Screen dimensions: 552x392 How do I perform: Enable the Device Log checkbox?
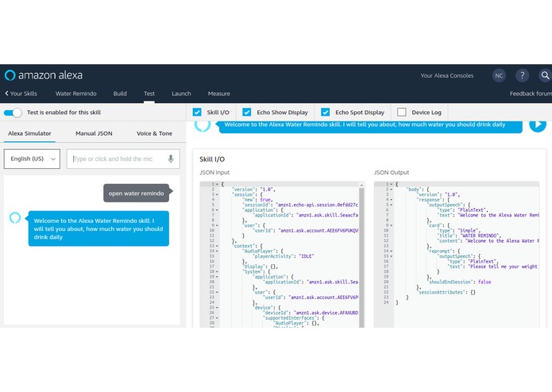coord(402,112)
